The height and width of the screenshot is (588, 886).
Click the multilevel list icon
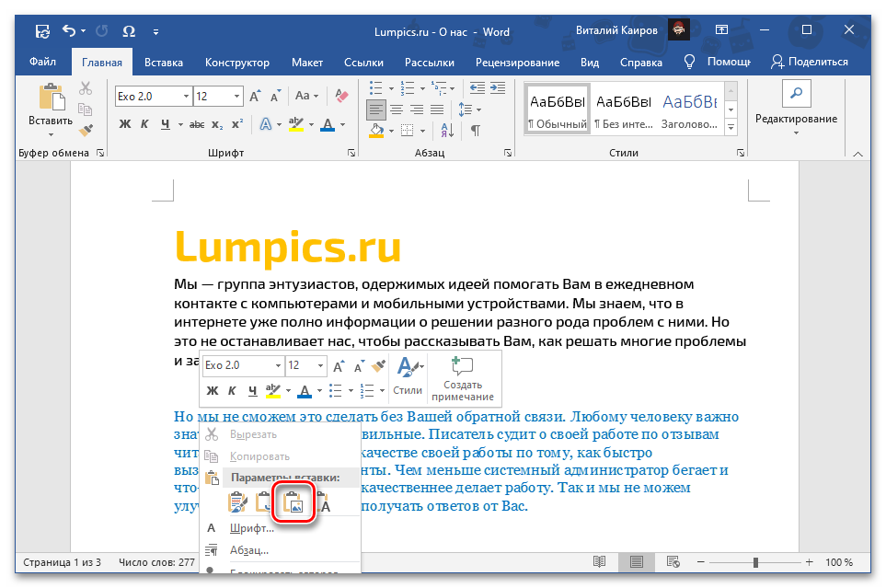pos(439,88)
